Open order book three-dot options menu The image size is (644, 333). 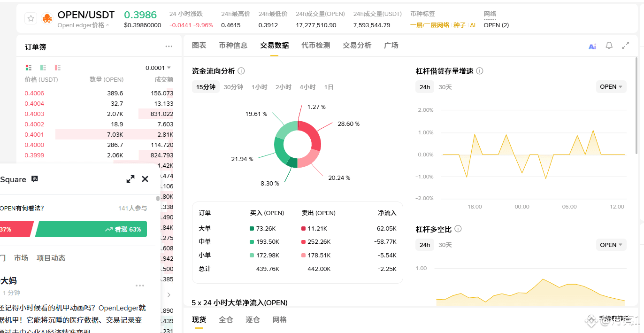(169, 46)
